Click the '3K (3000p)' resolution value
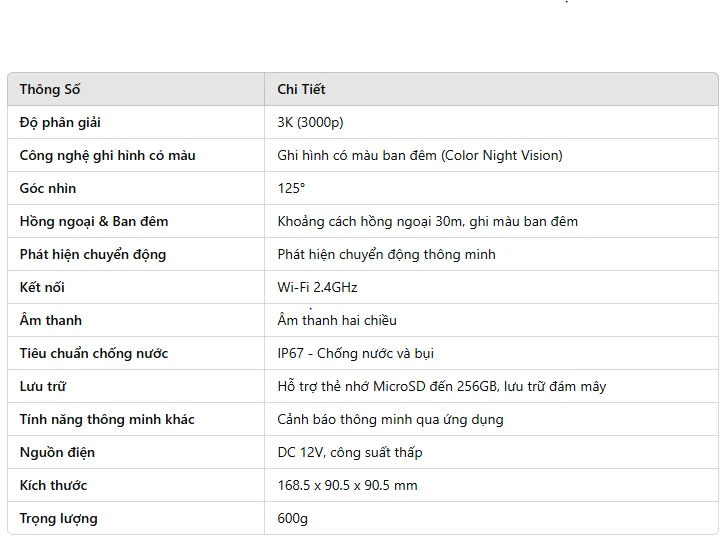The width and height of the screenshot is (727, 539). (x=310, y=122)
